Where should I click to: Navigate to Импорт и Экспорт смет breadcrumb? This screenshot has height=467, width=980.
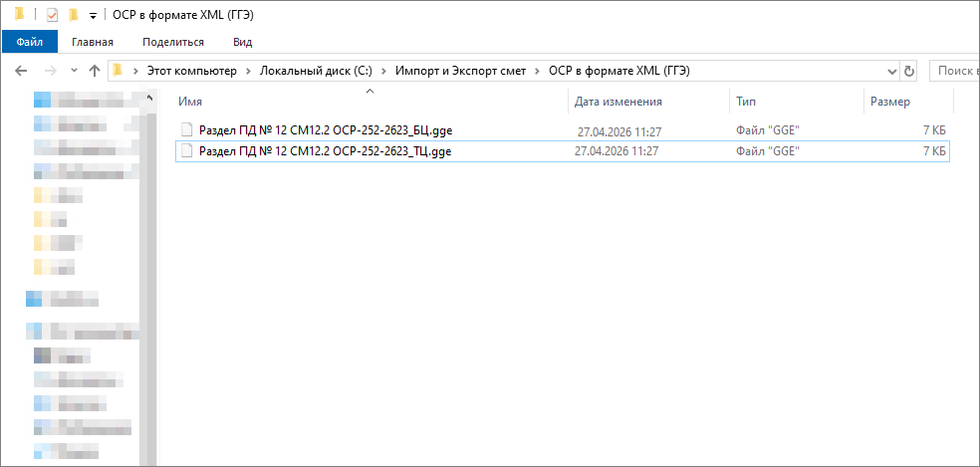pyautogui.click(x=461, y=71)
